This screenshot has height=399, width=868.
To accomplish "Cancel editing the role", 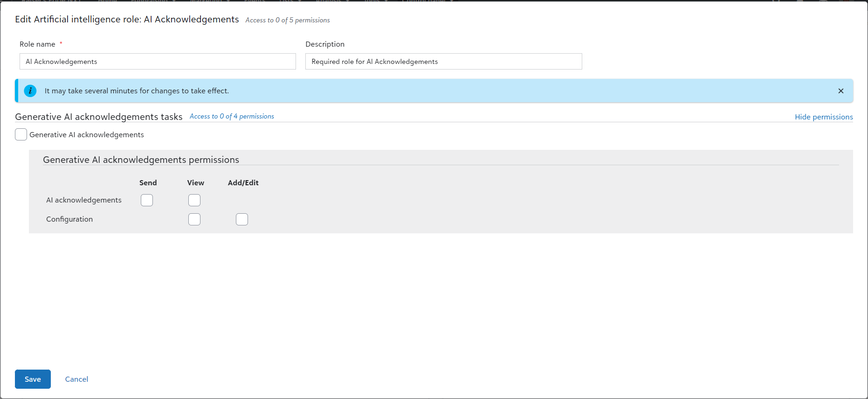I will [76, 379].
